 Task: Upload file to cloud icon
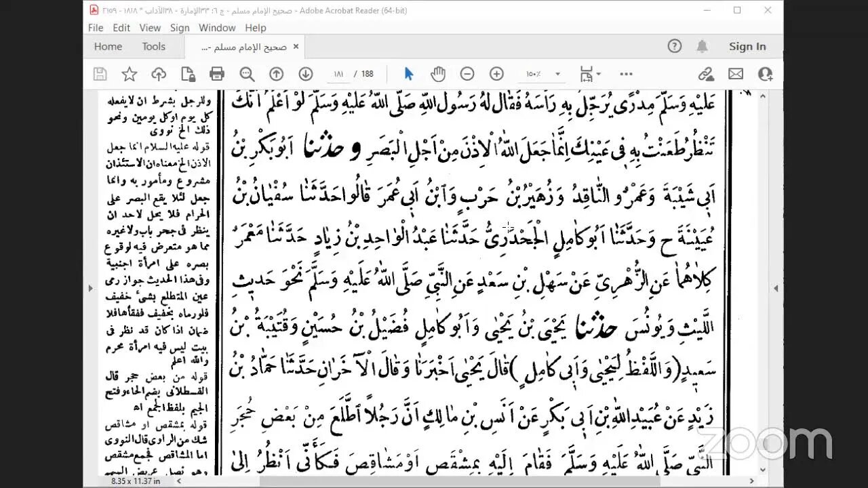[x=159, y=74]
